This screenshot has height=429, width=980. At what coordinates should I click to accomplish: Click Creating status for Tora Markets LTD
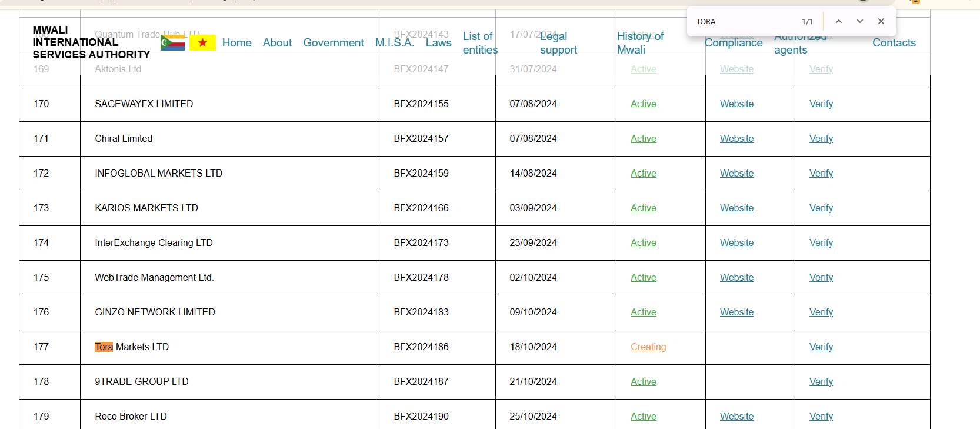(x=648, y=347)
